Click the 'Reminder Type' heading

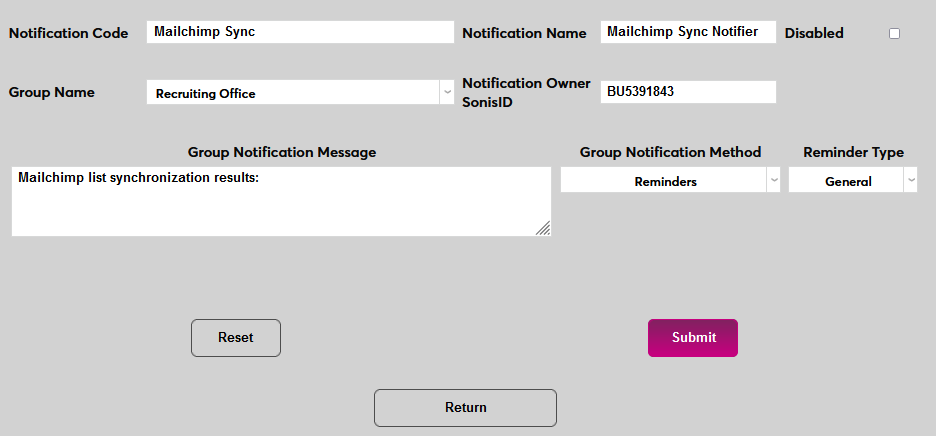point(853,152)
